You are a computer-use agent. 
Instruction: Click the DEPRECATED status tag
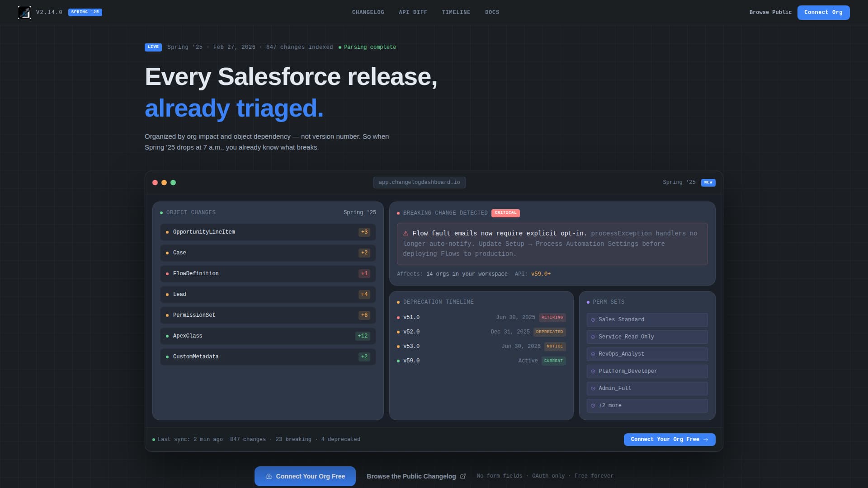(550, 332)
